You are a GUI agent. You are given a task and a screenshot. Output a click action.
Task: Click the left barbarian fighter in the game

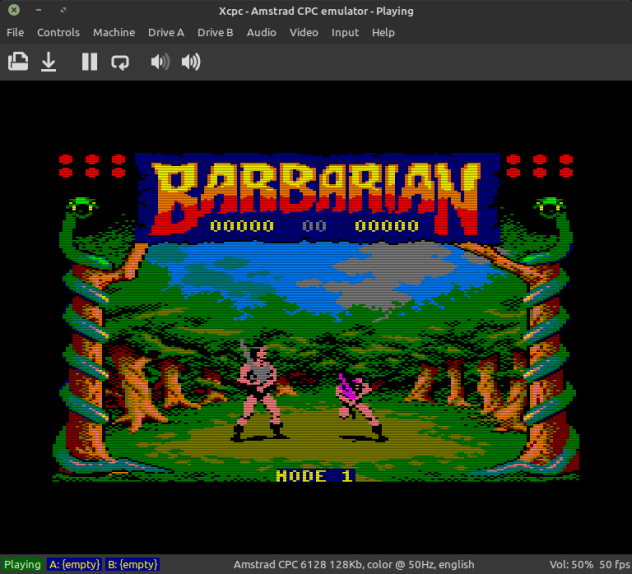tap(258, 390)
